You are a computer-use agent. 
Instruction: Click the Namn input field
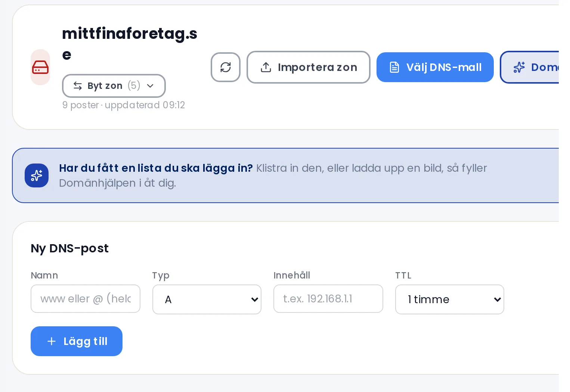[86, 299]
